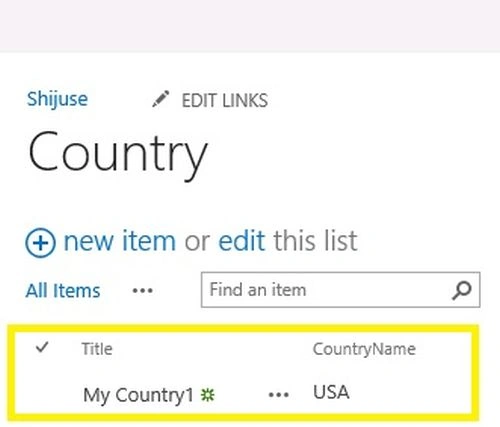Toggle the select-all checkmark in header
This screenshot has width=500, height=427.
[42, 347]
